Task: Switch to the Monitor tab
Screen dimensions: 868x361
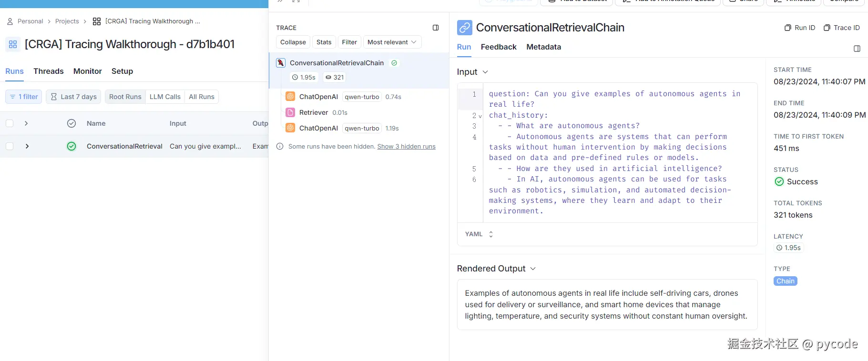Action: tap(88, 71)
